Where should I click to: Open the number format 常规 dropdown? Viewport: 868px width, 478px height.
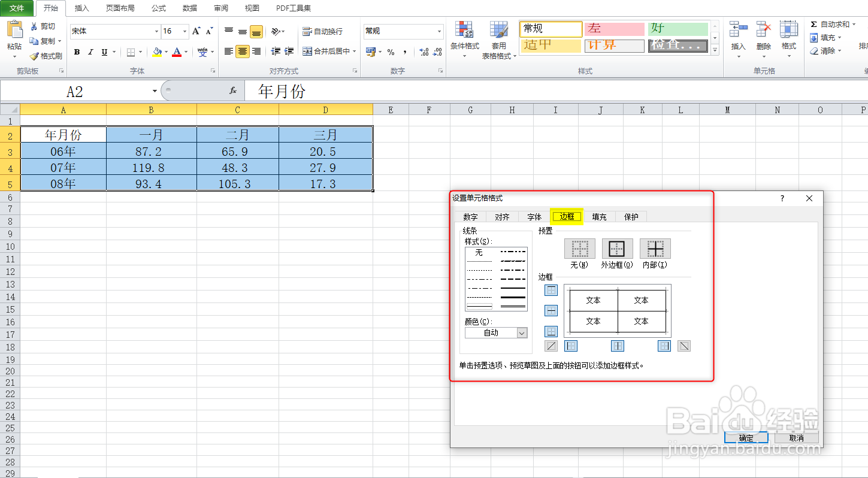tap(439, 31)
